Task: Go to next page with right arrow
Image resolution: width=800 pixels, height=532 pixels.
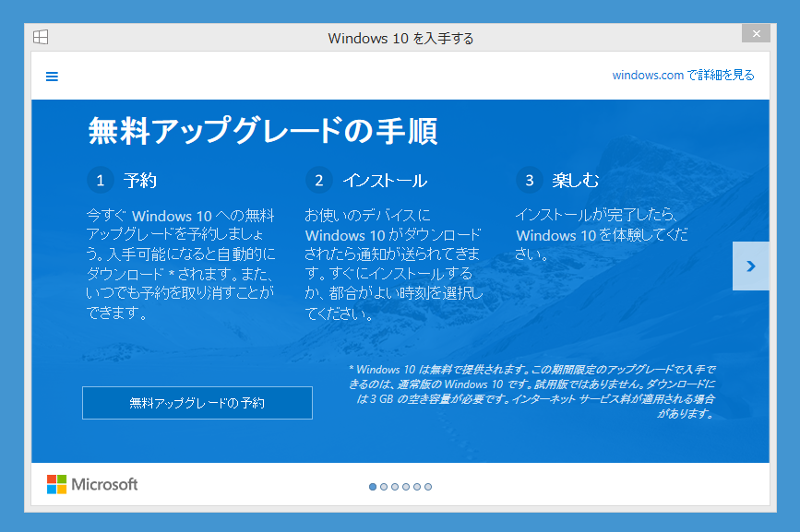Action: coord(750,266)
